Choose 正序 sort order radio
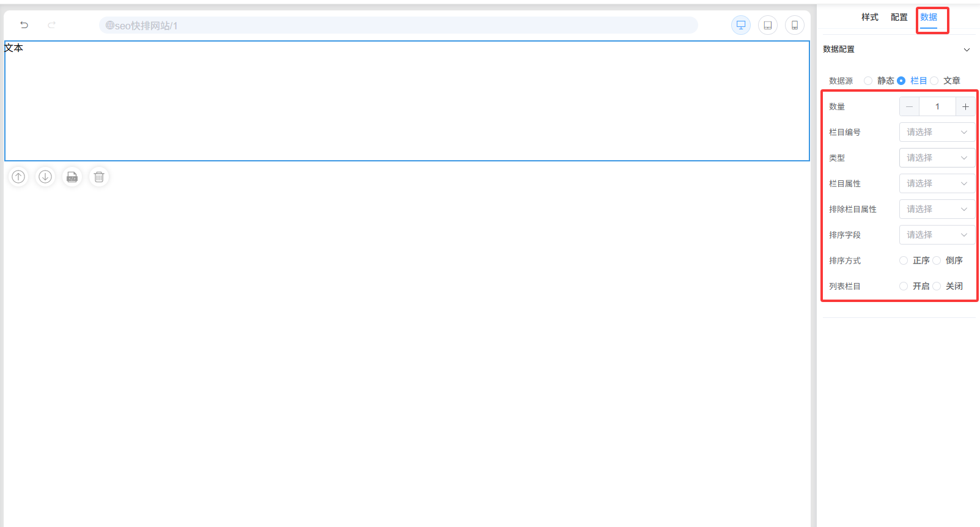Viewport: 980px width, 527px height. click(x=904, y=260)
